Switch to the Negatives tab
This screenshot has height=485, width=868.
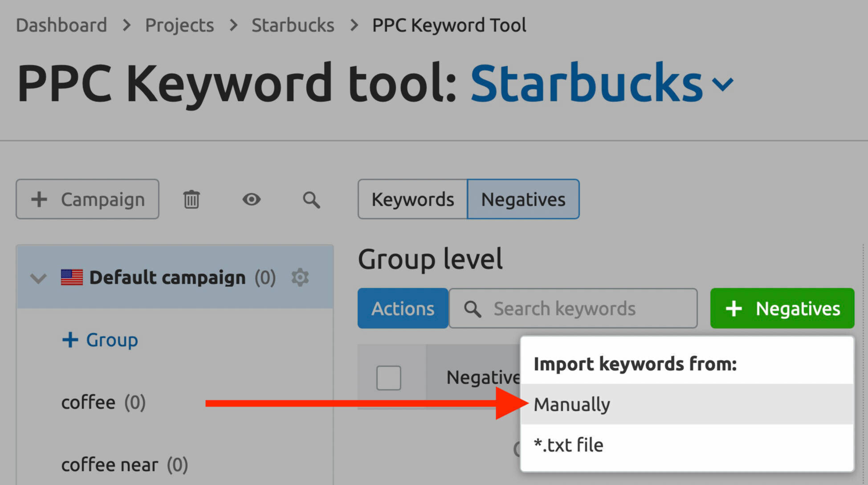(524, 199)
